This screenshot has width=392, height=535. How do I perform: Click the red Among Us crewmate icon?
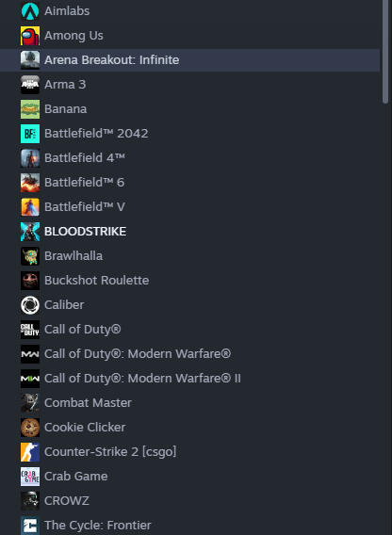30,36
